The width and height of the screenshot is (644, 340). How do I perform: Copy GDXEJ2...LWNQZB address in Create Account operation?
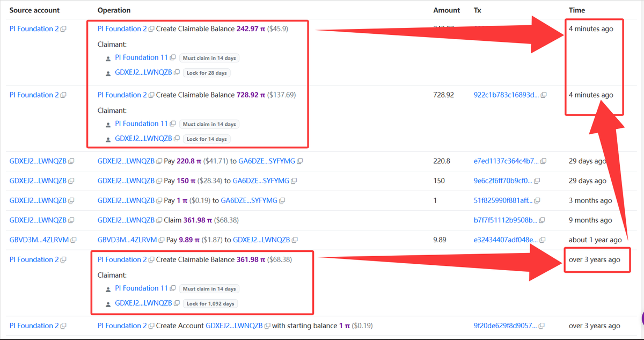tap(267, 326)
